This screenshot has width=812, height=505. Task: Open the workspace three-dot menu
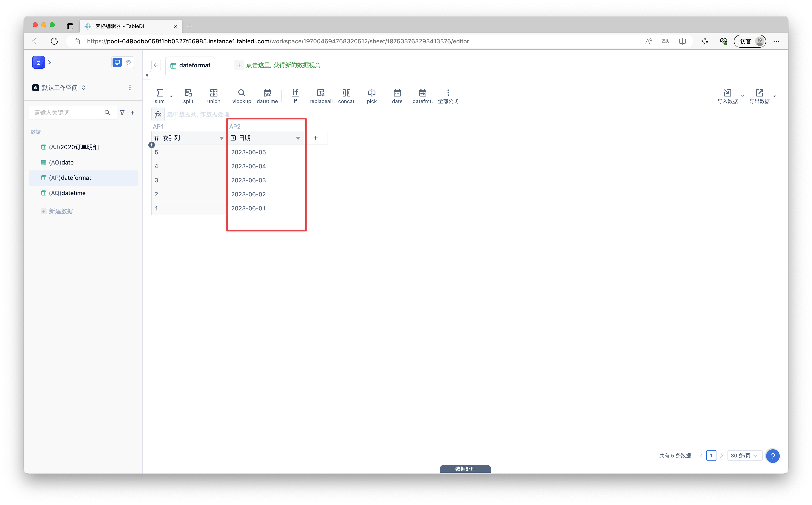[130, 88]
